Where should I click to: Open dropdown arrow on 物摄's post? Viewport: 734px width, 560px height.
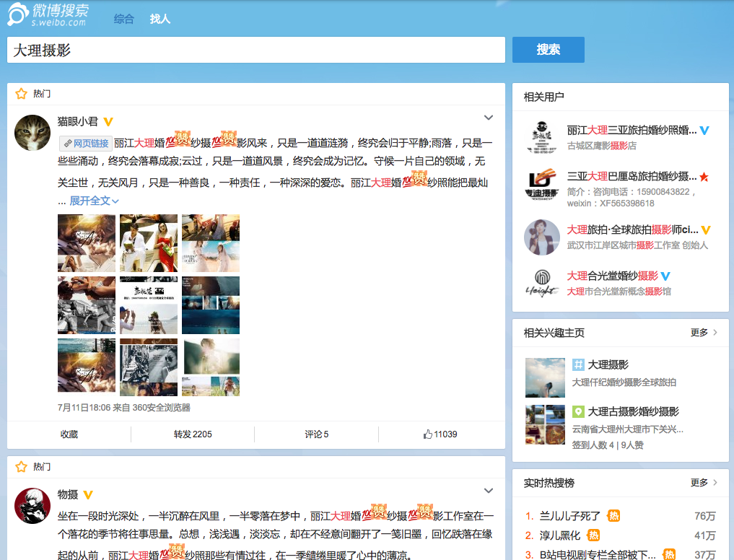tap(488, 491)
